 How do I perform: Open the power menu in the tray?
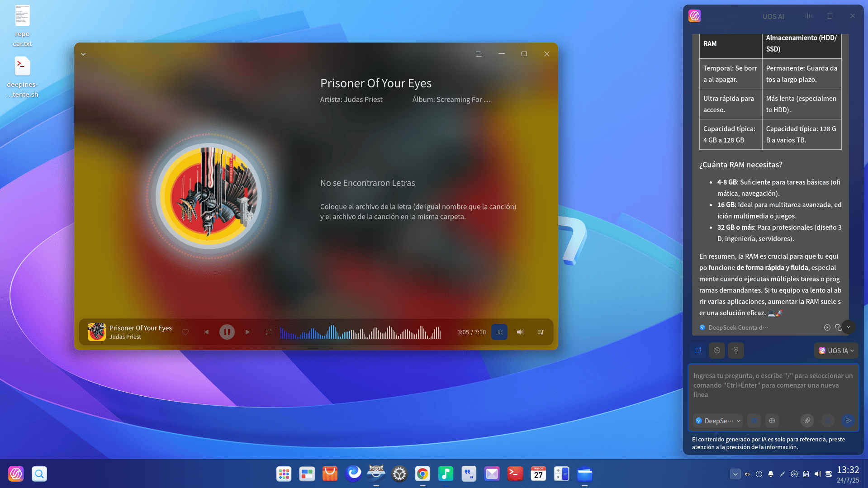click(759, 474)
